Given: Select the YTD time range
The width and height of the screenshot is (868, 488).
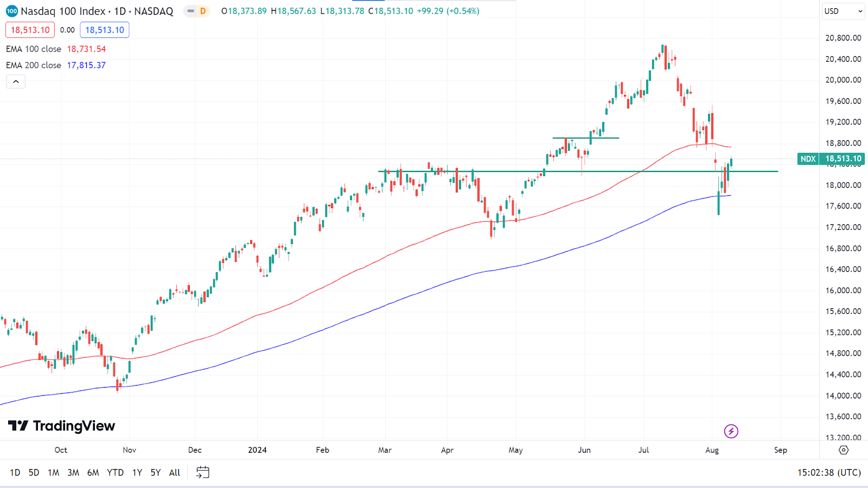Looking at the screenshot, I should coord(115,472).
